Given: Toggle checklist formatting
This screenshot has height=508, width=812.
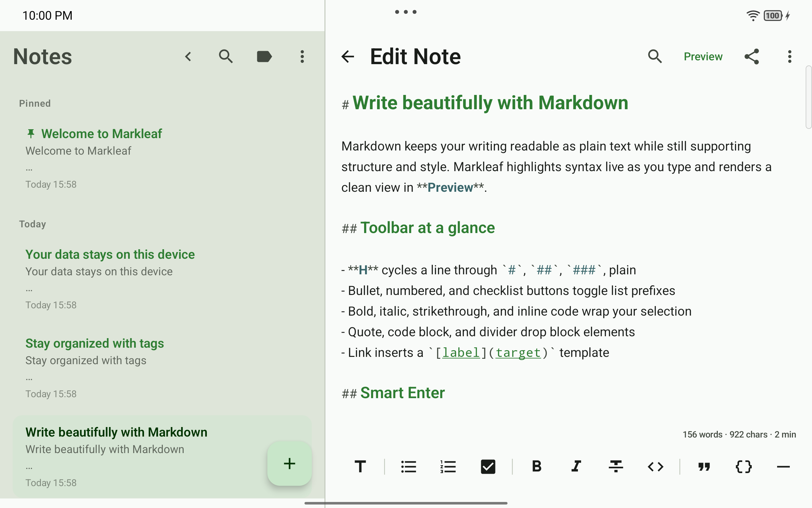Looking at the screenshot, I should pos(488,467).
